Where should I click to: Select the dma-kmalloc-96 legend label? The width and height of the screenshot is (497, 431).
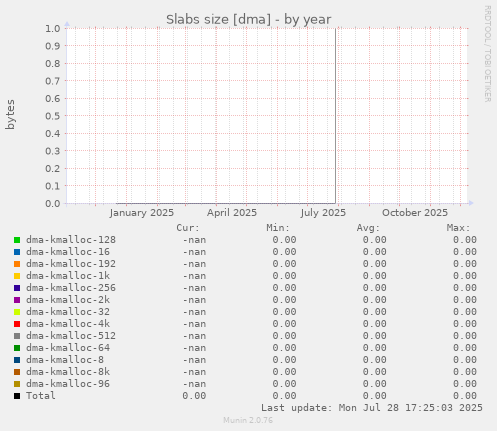[x=68, y=384]
